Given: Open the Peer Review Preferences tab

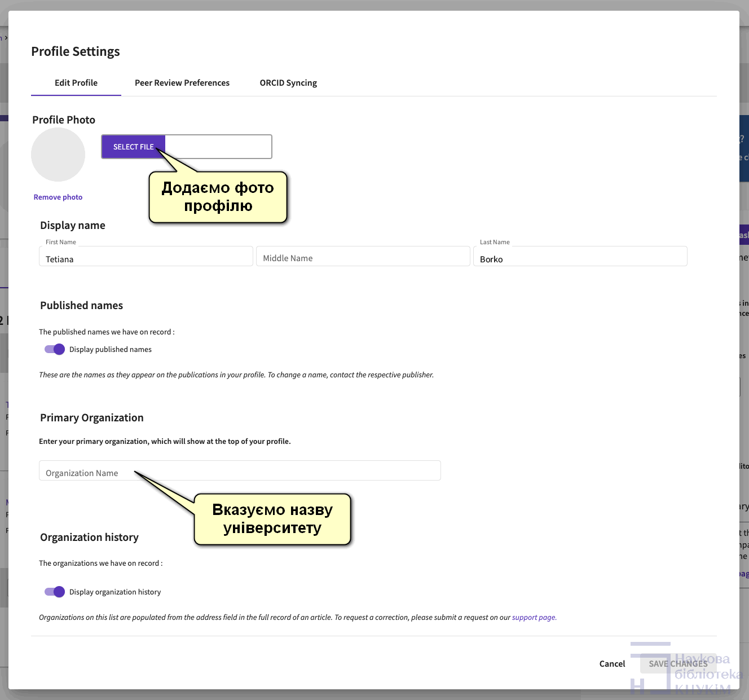Looking at the screenshot, I should (182, 83).
